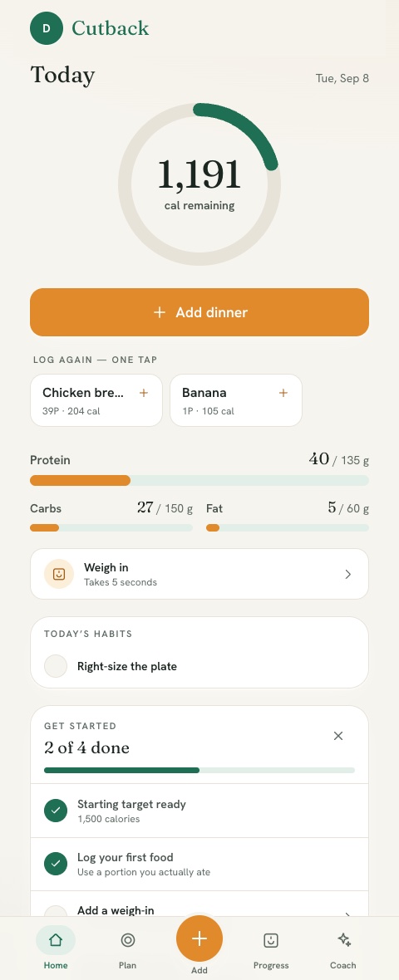The image size is (399, 980).
Task: Switch to the Home tab
Action: [56, 948]
